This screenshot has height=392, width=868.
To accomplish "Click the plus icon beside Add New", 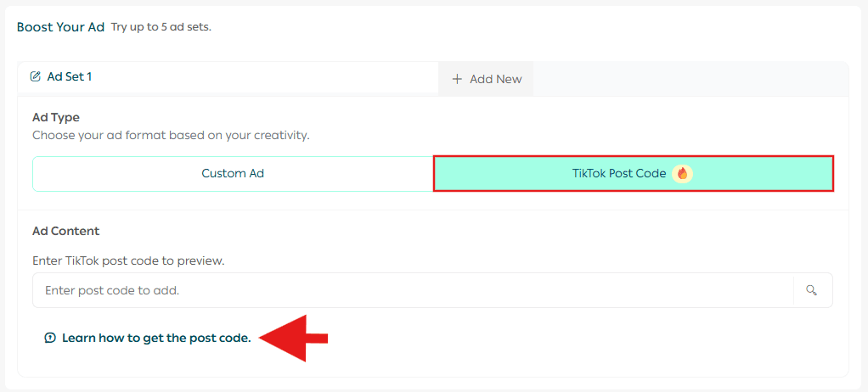I will pyautogui.click(x=457, y=79).
